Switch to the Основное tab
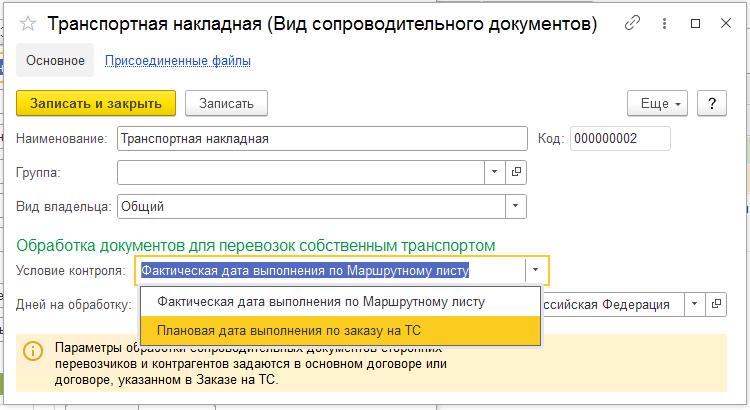 (55, 60)
